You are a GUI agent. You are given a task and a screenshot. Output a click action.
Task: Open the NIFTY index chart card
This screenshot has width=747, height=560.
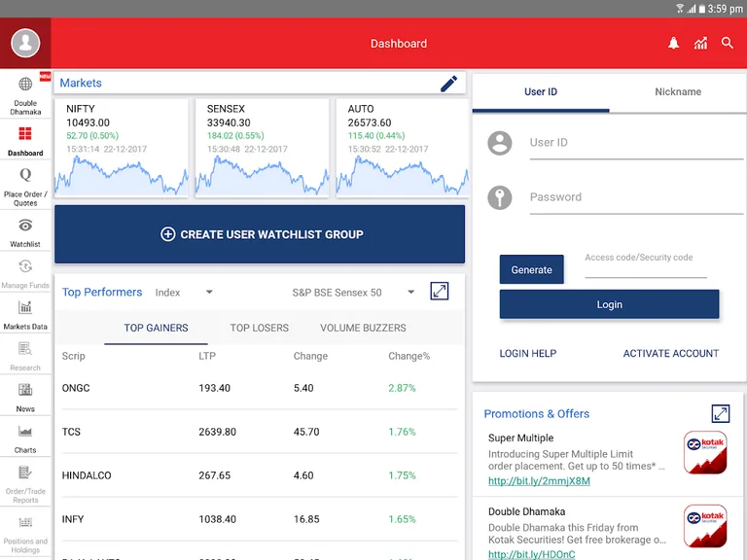(121, 148)
